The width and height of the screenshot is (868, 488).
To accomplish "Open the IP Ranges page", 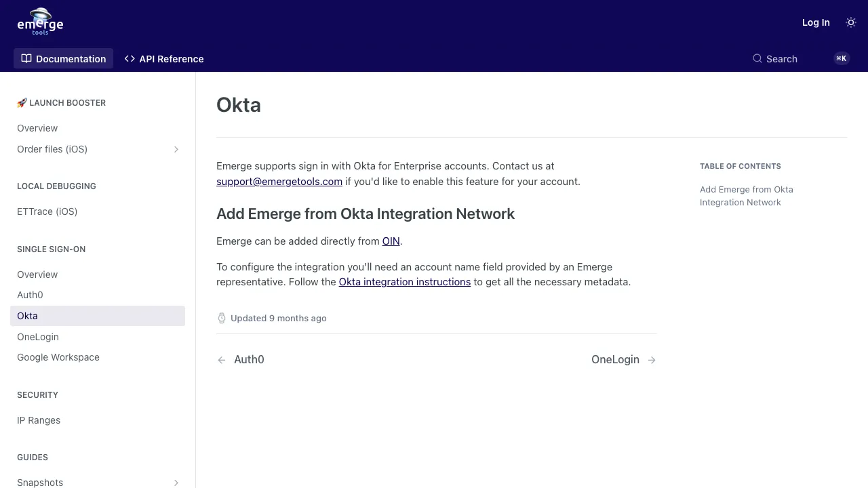I will pyautogui.click(x=39, y=420).
